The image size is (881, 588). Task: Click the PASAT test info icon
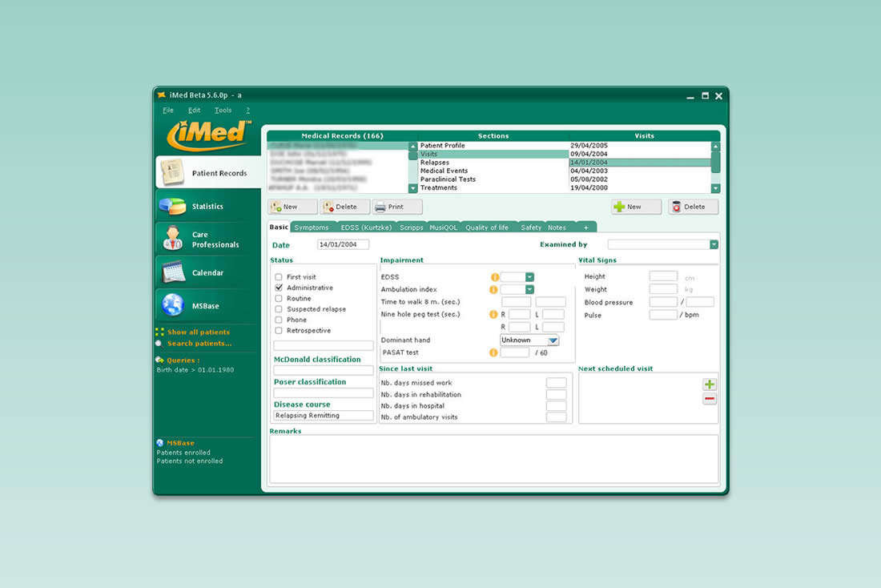(493, 352)
